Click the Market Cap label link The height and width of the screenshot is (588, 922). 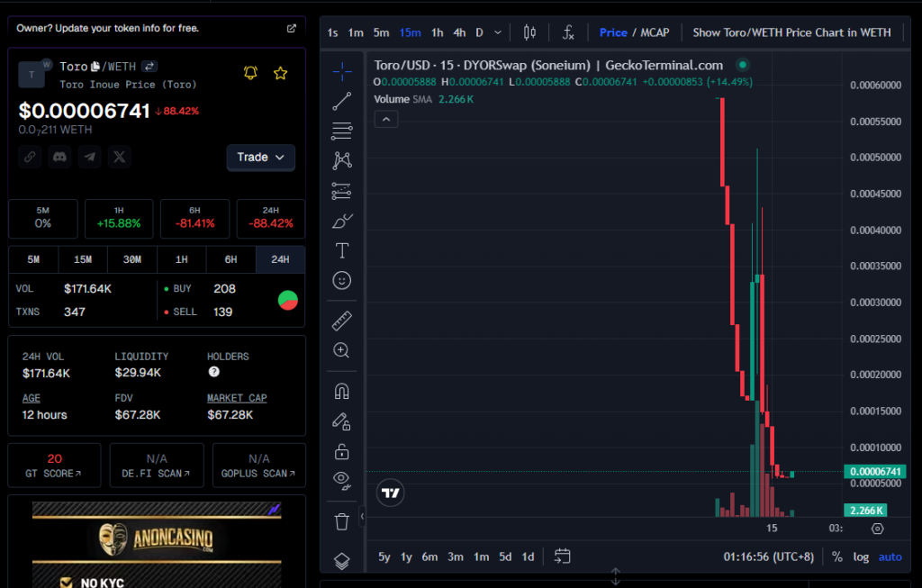[x=237, y=398]
